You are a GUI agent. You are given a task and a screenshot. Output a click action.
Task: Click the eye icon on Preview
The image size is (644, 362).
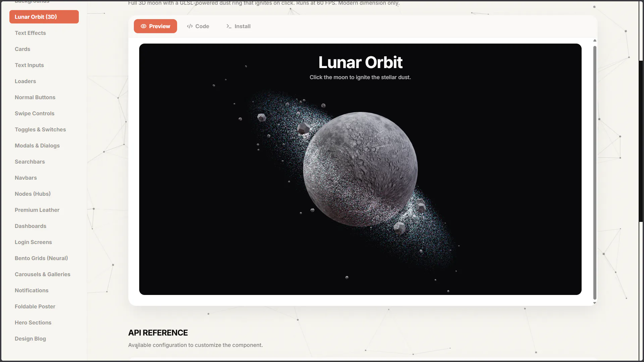click(x=144, y=26)
